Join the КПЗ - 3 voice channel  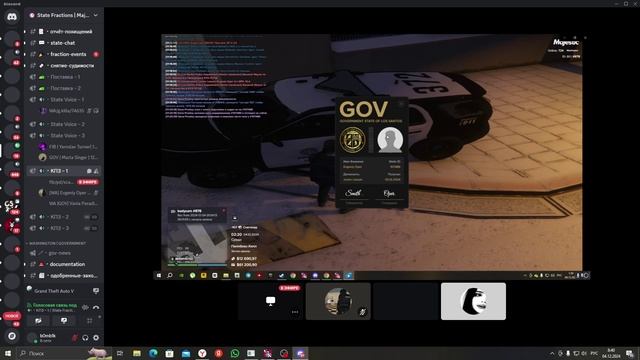click(64, 228)
